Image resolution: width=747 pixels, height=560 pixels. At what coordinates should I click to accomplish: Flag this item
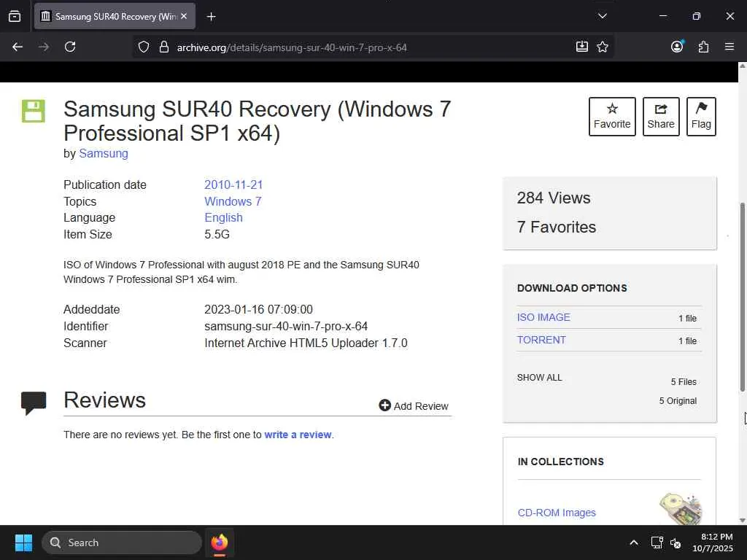click(x=701, y=117)
